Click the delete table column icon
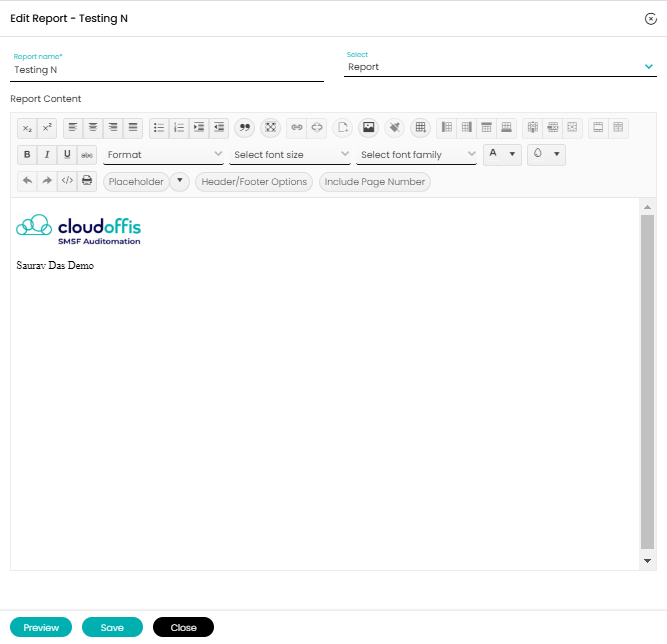Screen dimensions: 667x644 tap(533, 128)
